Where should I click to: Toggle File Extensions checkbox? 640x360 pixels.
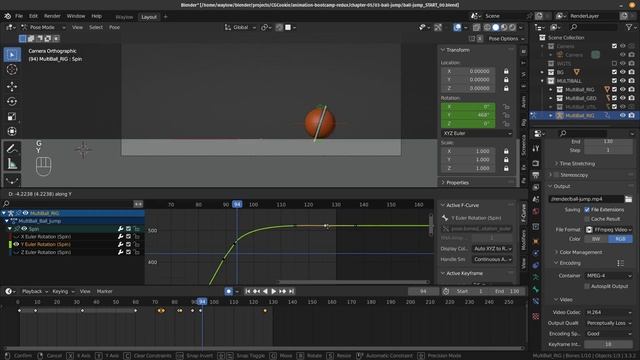pos(587,209)
